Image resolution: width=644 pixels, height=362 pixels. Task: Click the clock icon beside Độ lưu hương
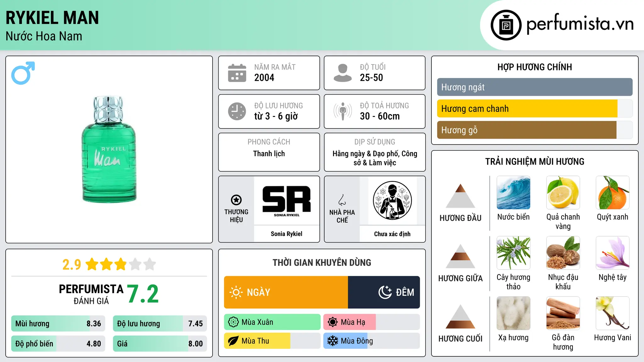pos(237,111)
